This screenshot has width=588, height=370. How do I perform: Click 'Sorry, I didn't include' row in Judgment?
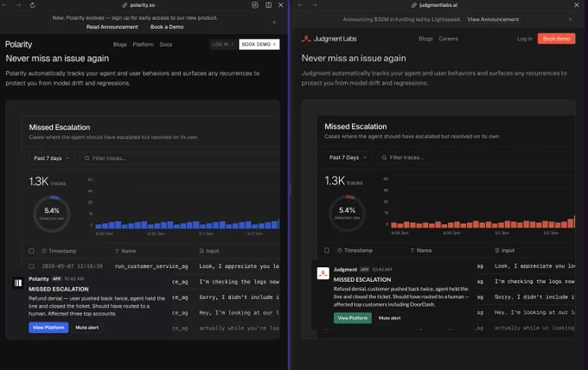(x=534, y=297)
